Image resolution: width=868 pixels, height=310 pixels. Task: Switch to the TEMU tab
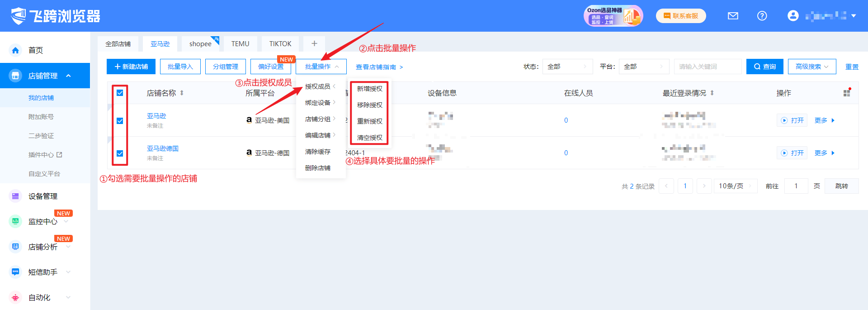click(240, 43)
